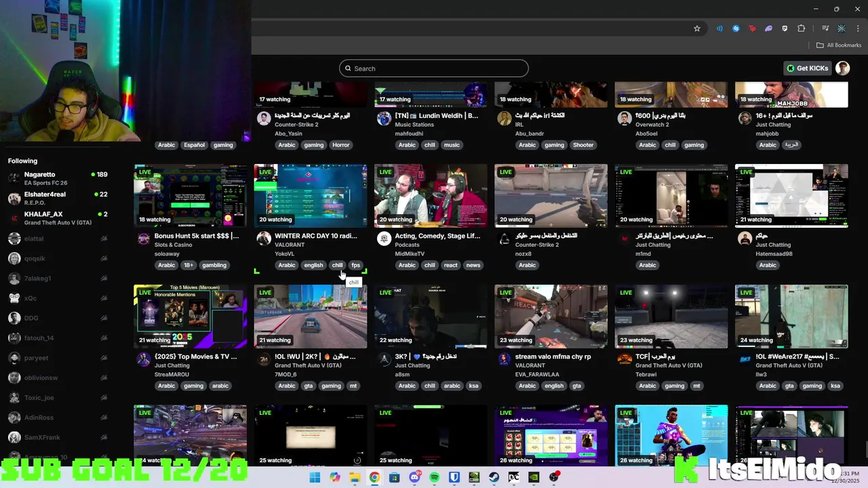Open Microsoft Store from the taskbar
Viewport: 868px width, 488px height.
coord(394,477)
